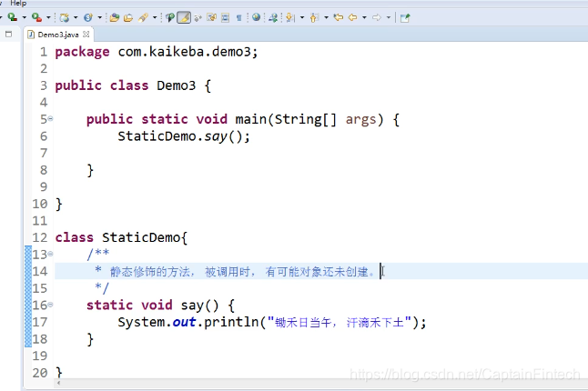Click the Chinese Javadoc comment on line 14
The width and height of the screenshot is (588, 391).
(x=242, y=271)
